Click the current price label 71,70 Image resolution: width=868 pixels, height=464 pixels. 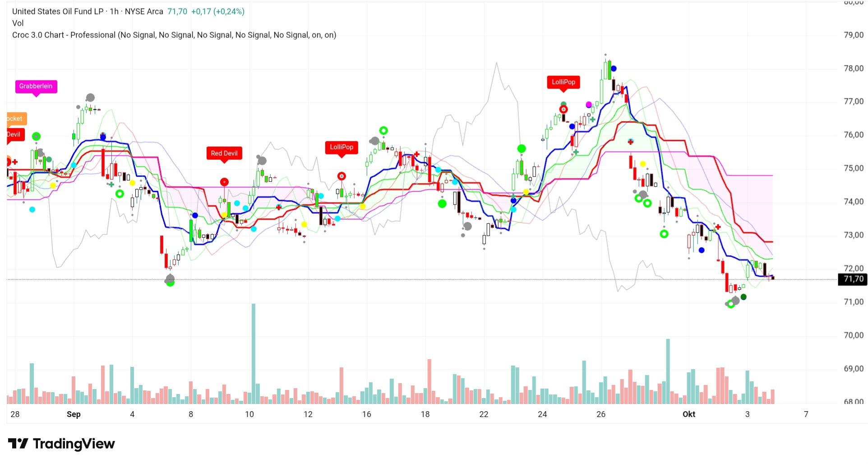click(853, 279)
